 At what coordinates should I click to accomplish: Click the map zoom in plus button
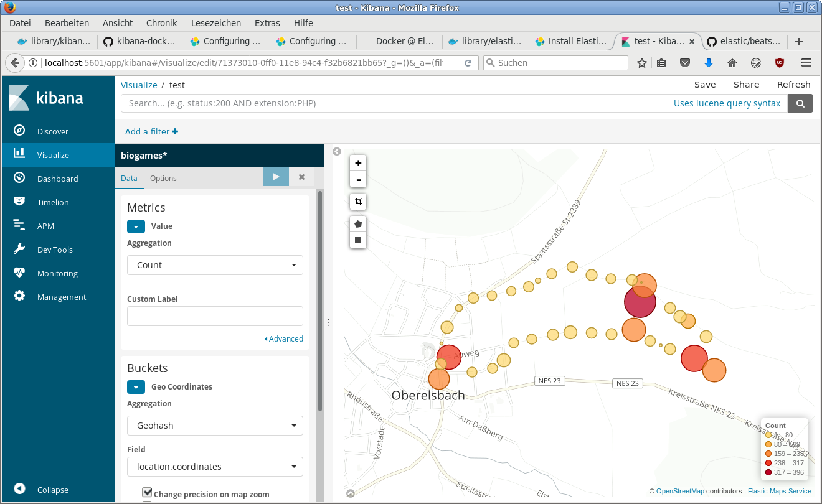[x=358, y=163]
